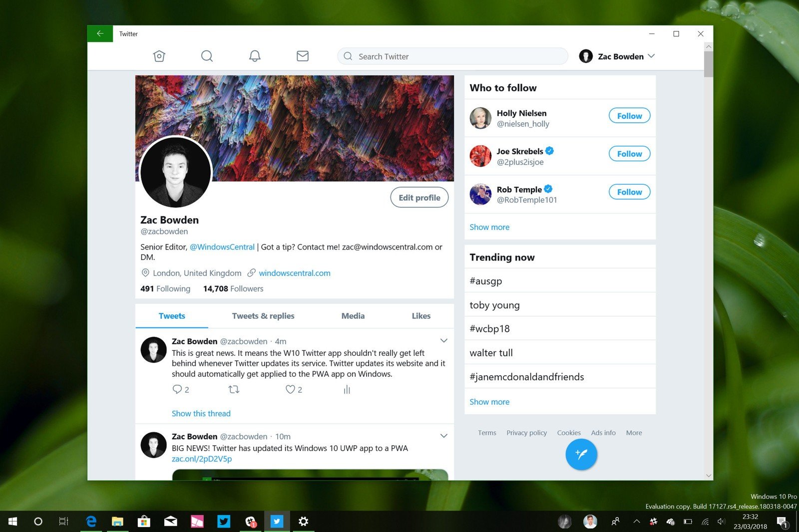Open the Show this thread link

pos(201,413)
